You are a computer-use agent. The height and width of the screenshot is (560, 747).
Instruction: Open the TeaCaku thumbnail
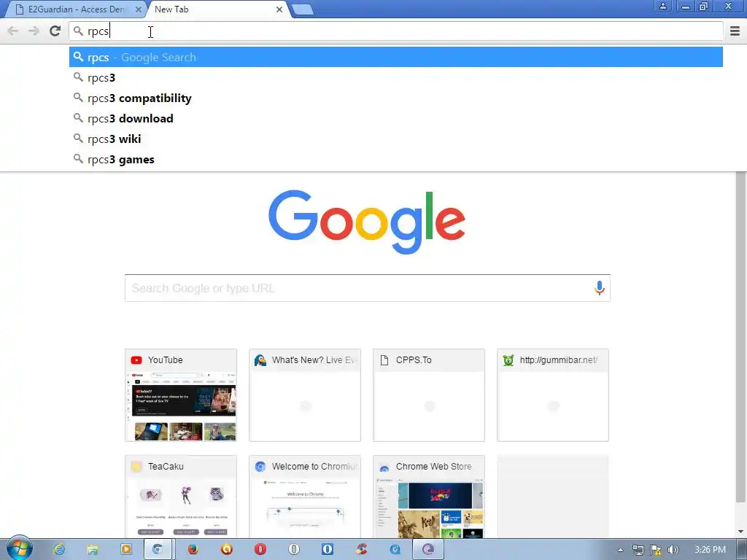pyautogui.click(x=181, y=497)
